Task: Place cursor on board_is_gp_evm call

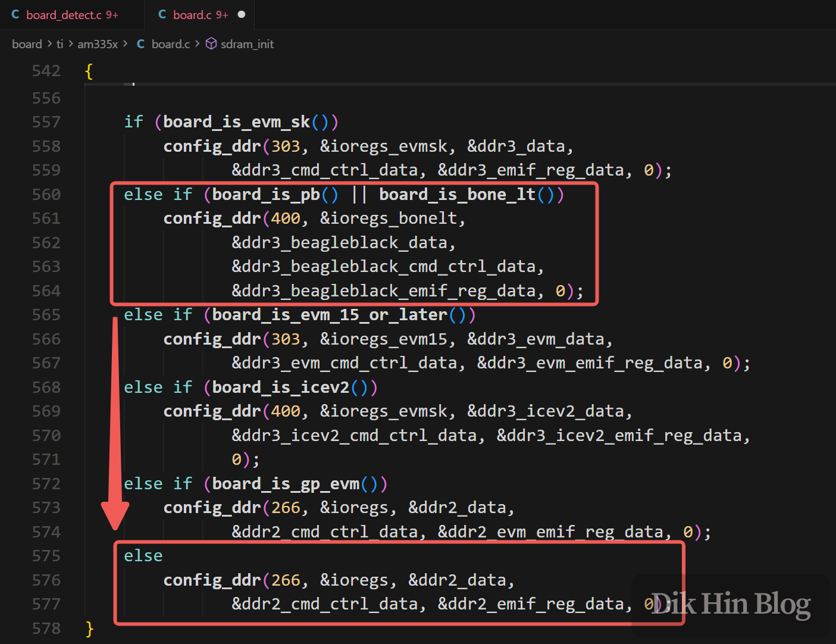Action: pos(286,484)
